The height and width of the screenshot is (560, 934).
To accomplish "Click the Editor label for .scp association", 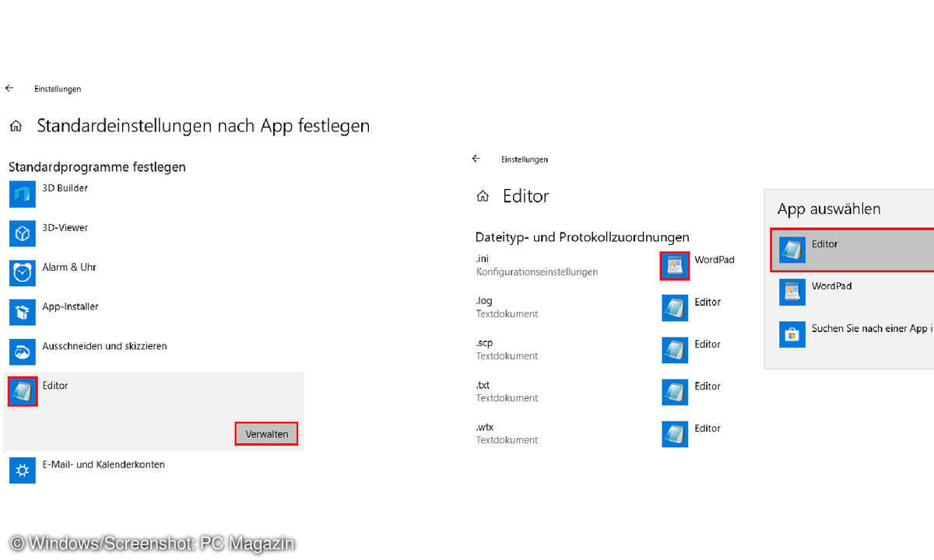I will click(x=708, y=344).
